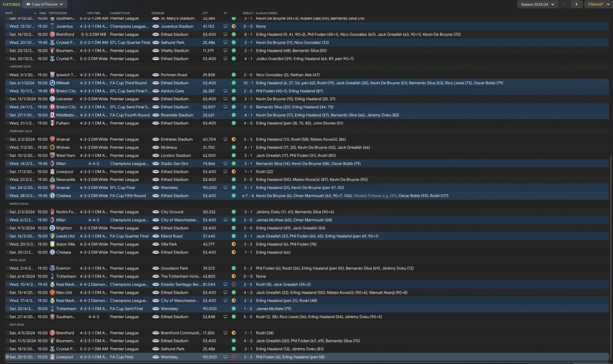Click the Fulham club badge
Image resolution: width=613 pixels, height=364 pixels.
pyautogui.click(x=52, y=123)
